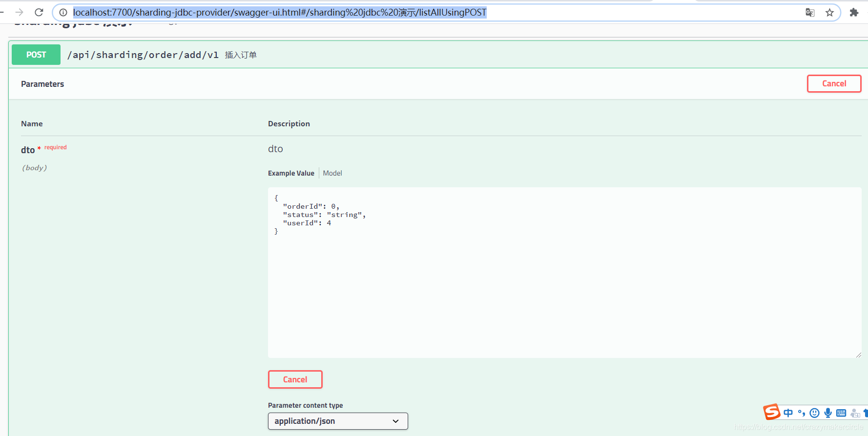Screen dimensions: 868x436
Task: Click the translate page icon
Action: [810, 13]
